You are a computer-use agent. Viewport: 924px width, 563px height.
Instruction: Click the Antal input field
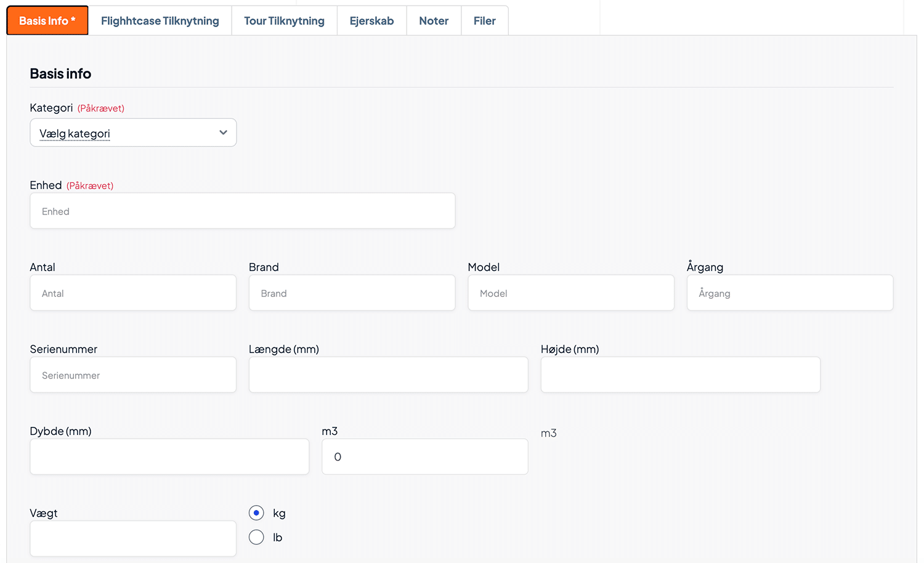133,293
